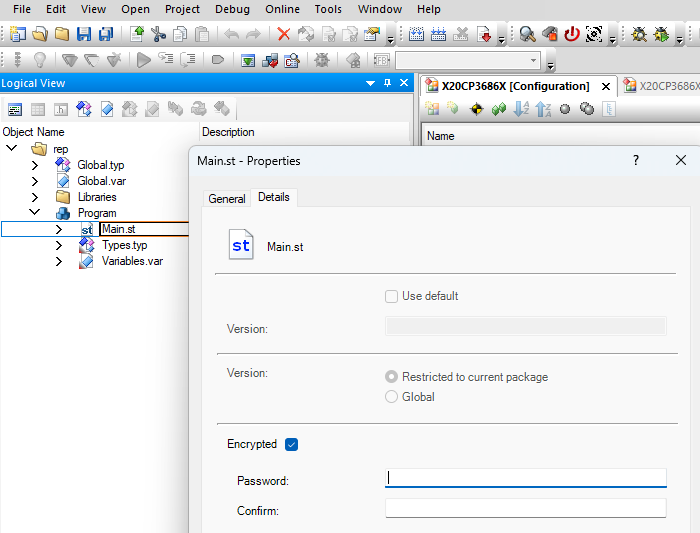700x533 pixels.
Task: Click the Open Project folder icon
Action: tap(40, 34)
